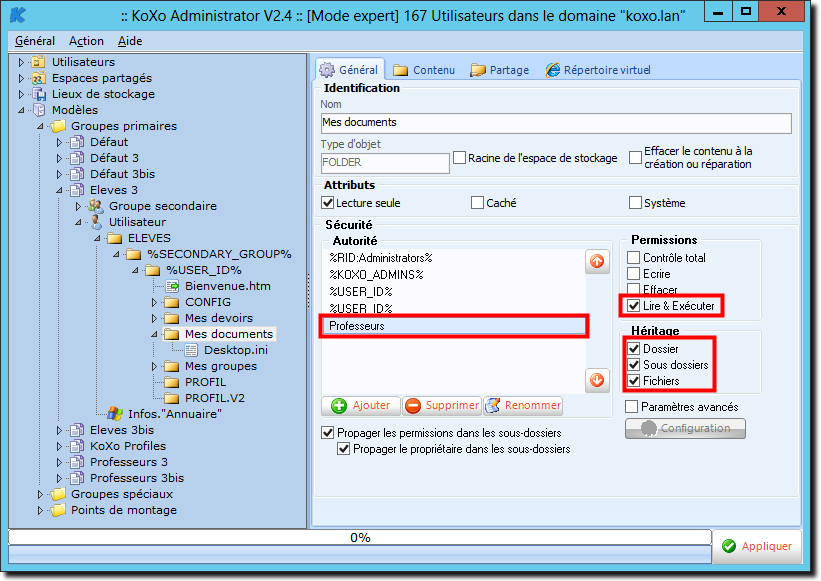Click the Utilisateurs node icon
Viewport: 821px width, 581px height.
(x=38, y=62)
